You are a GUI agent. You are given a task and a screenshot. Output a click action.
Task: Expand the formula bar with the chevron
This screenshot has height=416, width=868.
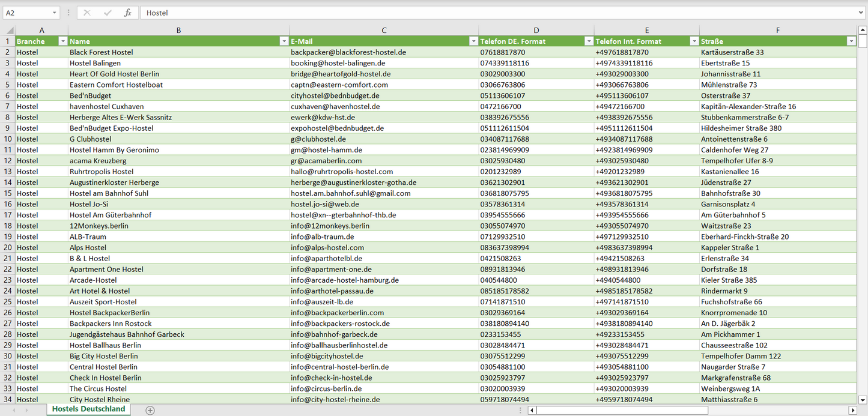click(861, 13)
